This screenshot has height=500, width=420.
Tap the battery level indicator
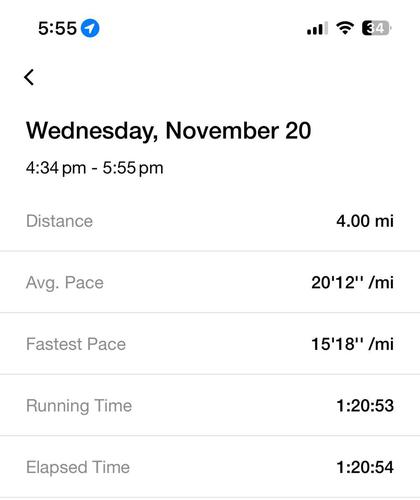point(376,28)
